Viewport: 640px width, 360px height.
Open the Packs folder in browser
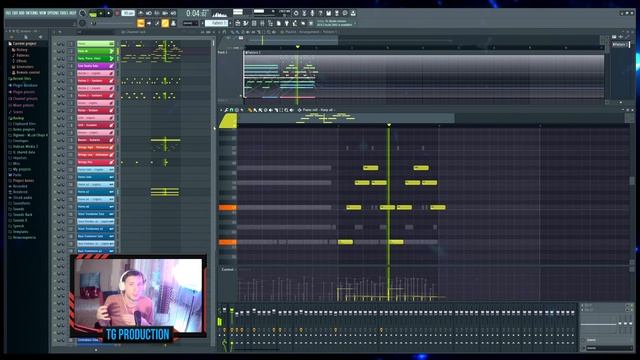click(16, 175)
